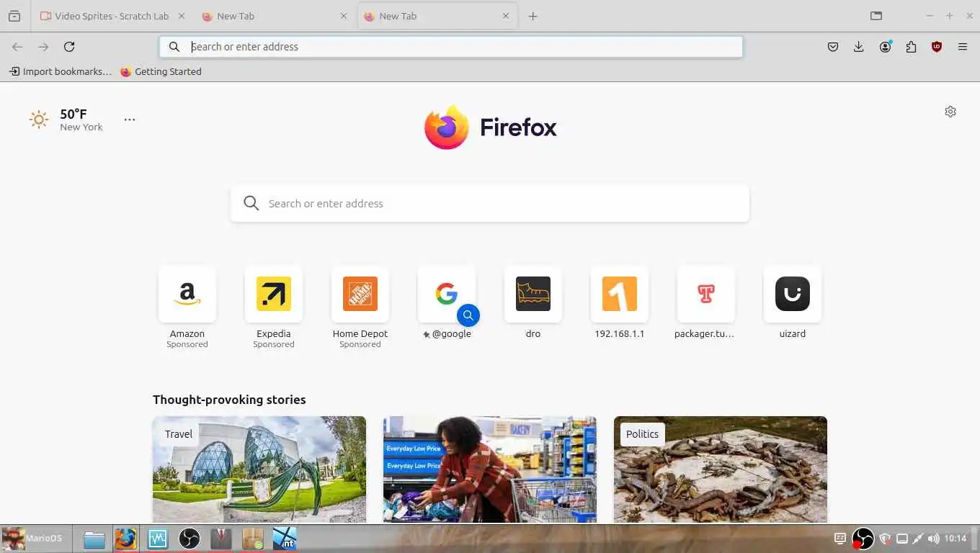Image resolution: width=980 pixels, height=553 pixels.
Task: Open the security shield tray icon
Action: pos(886,539)
